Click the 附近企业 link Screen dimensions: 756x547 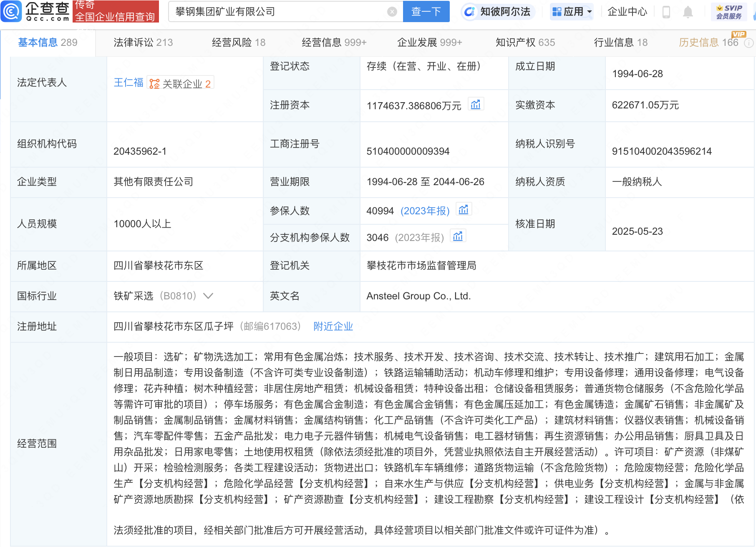point(333,326)
